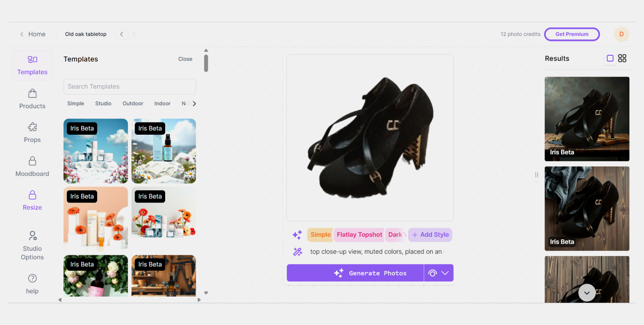
Task: Open the Props puzzle piece panel
Action: [32, 133]
